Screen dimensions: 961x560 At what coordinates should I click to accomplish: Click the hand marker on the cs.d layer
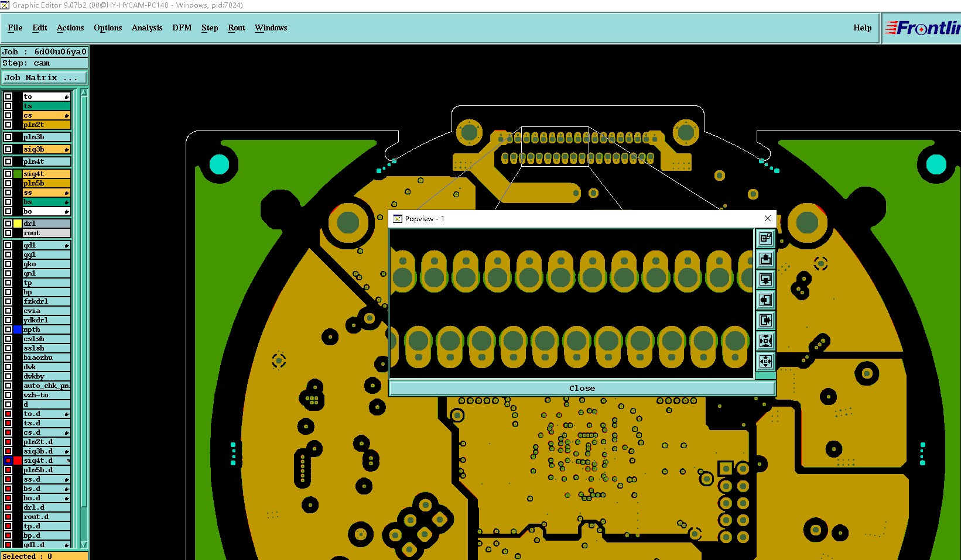tap(67, 433)
